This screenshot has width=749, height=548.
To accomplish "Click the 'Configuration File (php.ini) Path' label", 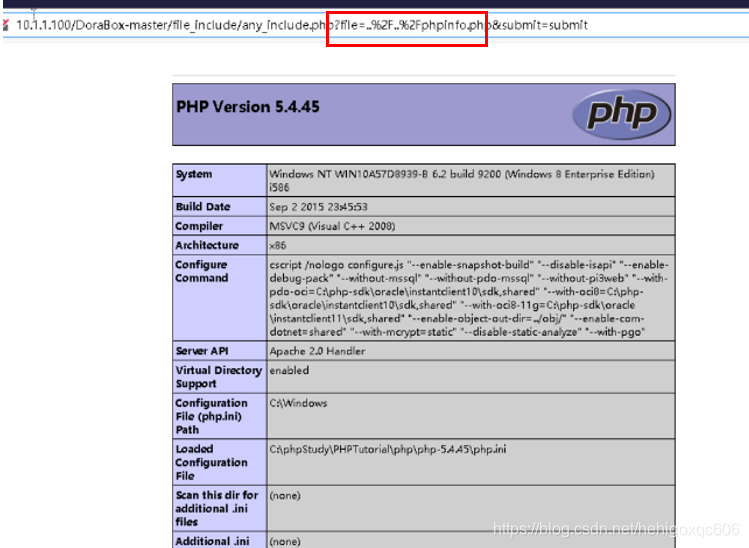I will (211, 416).
